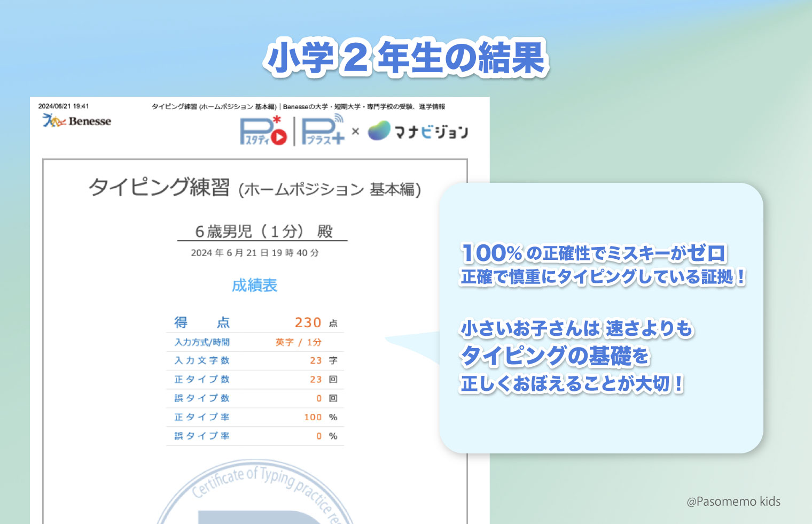
Task: Click the @Pasomemo kids credit
Action: 733,502
